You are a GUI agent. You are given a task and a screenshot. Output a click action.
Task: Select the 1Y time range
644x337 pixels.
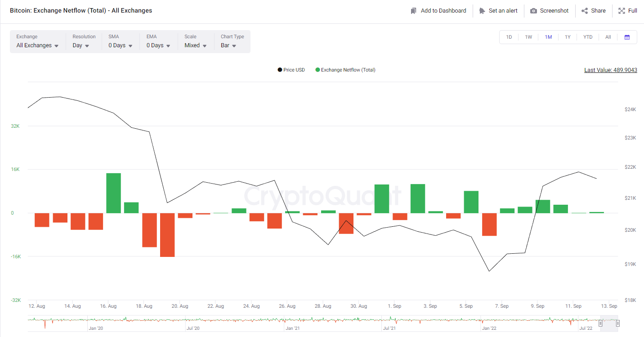pyautogui.click(x=568, y=37)
